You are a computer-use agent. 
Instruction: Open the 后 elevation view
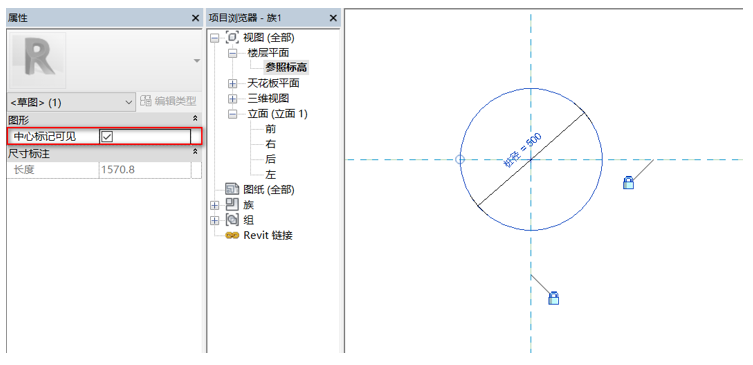(x=270, y=159)
